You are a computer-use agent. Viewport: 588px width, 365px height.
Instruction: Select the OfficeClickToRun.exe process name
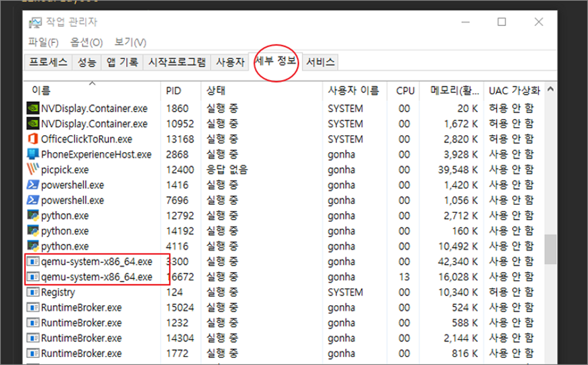[87, 139]
